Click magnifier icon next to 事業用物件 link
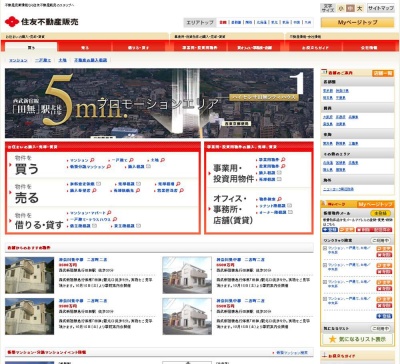 point(283,160)
